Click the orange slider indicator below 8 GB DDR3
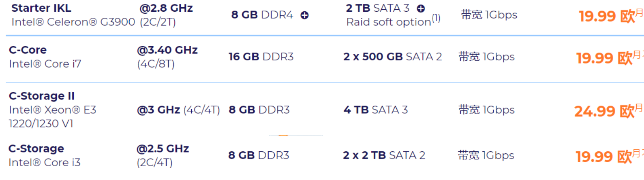The image size is (644, 180). coord(283,135)
